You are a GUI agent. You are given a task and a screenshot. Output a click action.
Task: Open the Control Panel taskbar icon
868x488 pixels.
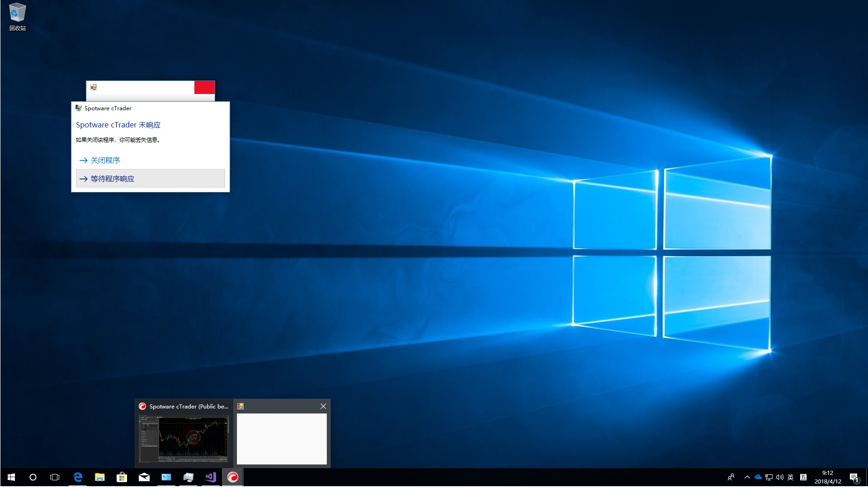click(166, 477)
